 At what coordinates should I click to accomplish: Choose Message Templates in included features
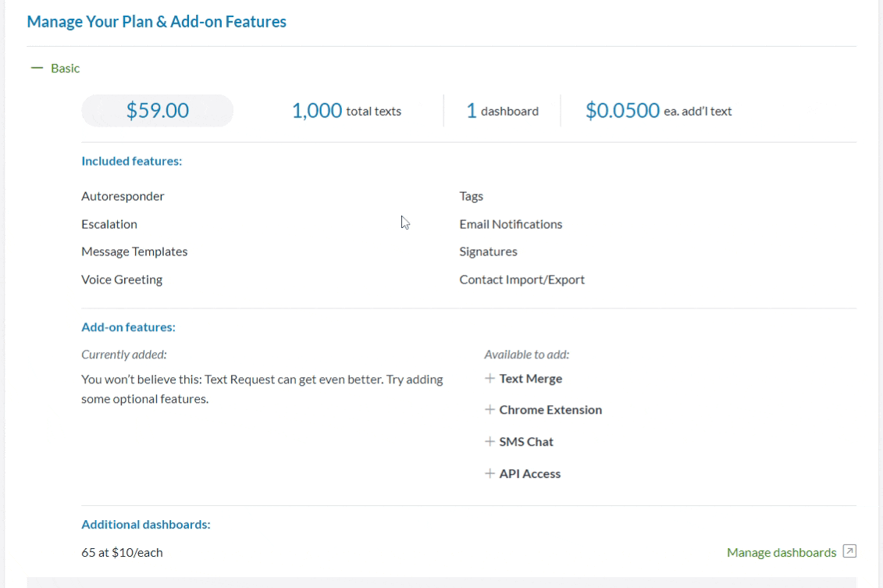134,251
